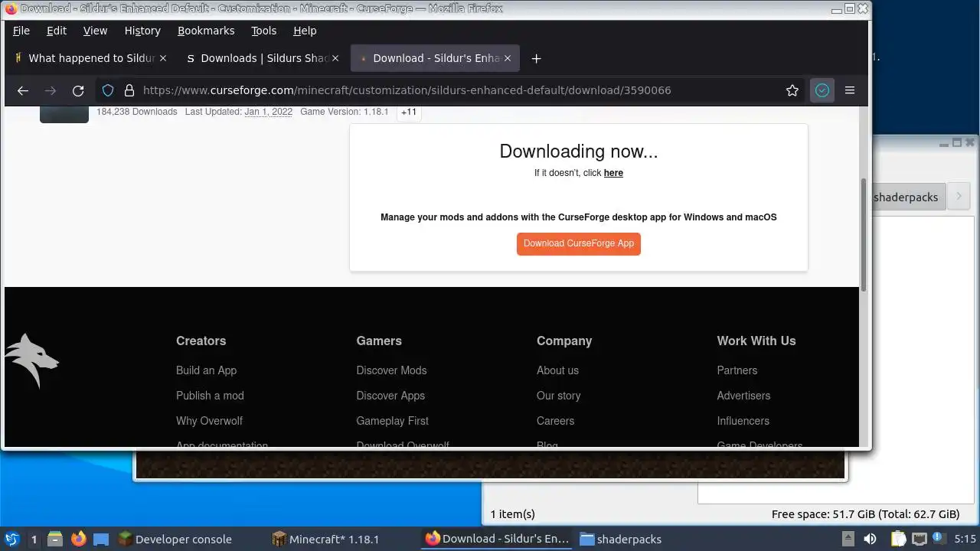Click the '184,238 Downloads' text
This screenshot has width=980, height=551.
[137, 112]
